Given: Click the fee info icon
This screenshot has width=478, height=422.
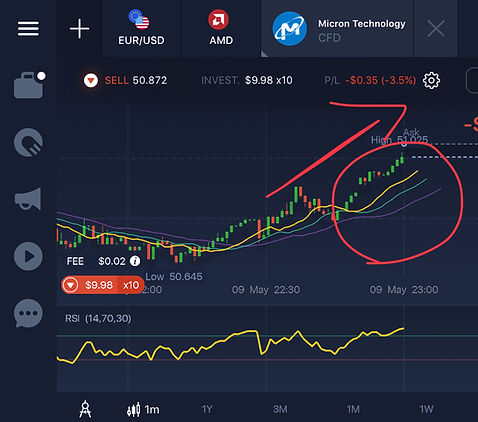Looking at the screenshot, I should pos(135,261).
